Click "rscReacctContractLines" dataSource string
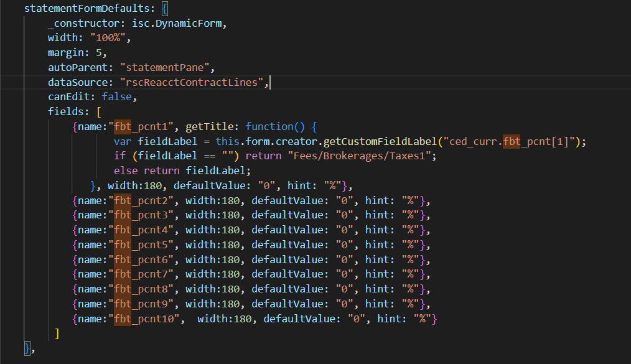Viewport: 631px width, 364px height. pyautogui.click(x=192, y=83)
